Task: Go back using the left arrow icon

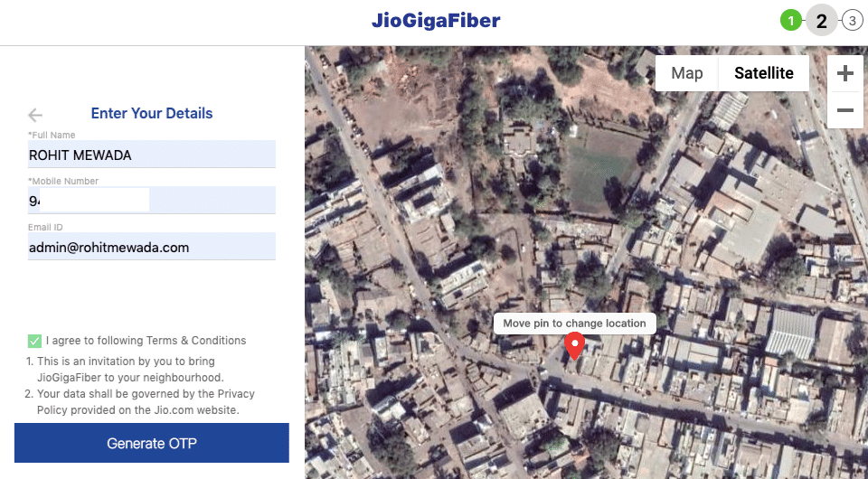Action: (x=35, y=115)
